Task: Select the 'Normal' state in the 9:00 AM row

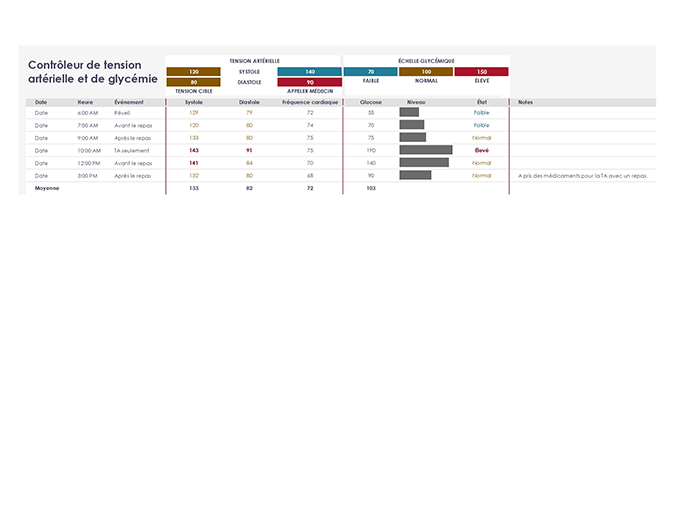Action: (x=481, y=138)
